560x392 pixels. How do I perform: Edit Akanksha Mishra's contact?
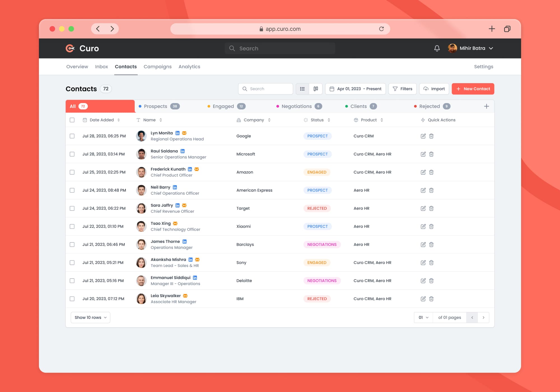click(x=423, y=263)
